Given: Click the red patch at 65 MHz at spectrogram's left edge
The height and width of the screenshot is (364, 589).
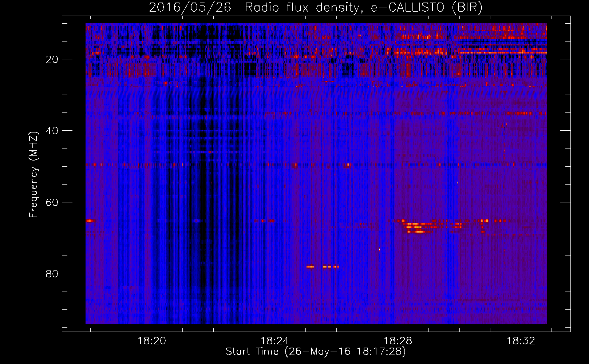Looking at the screenshot, I should 90,221.
